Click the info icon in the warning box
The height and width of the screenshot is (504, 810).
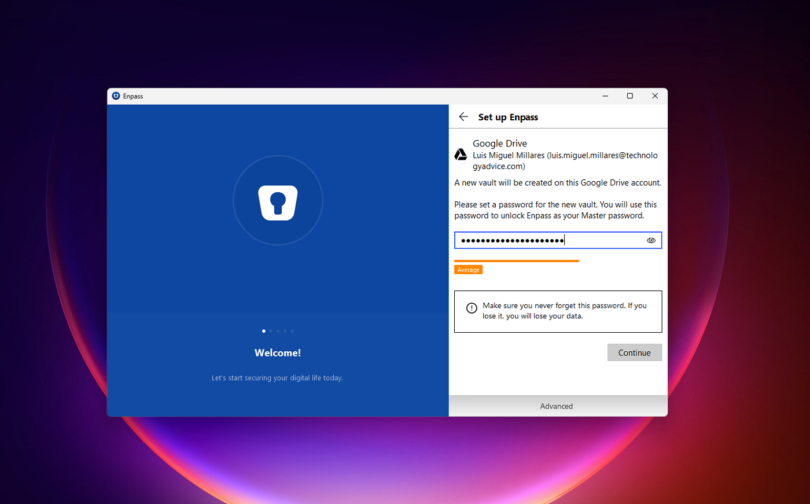(x=471, y=308)
